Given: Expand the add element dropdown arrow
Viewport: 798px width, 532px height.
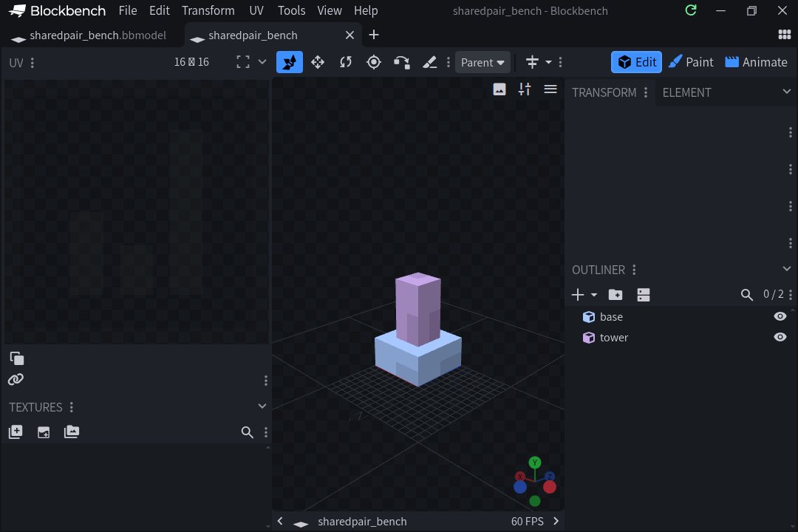Looking at the screenshot, I should 594,295.
